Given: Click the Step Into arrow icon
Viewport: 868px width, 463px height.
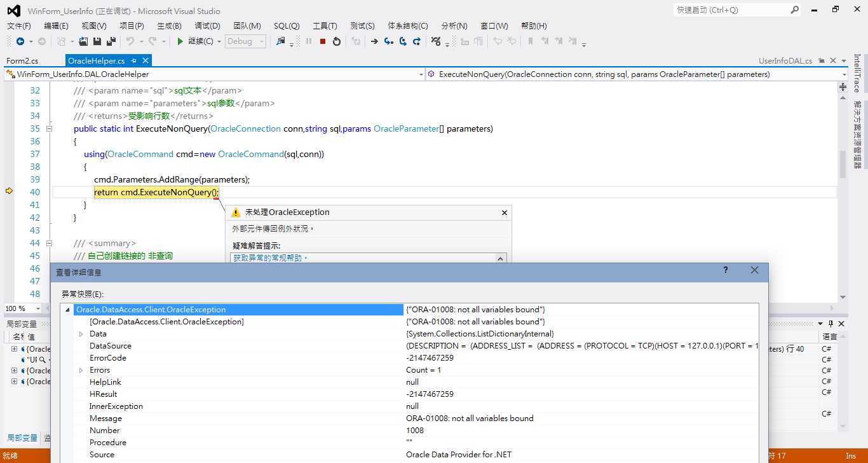Looking at the screenshot, I should tap(388, 41).
